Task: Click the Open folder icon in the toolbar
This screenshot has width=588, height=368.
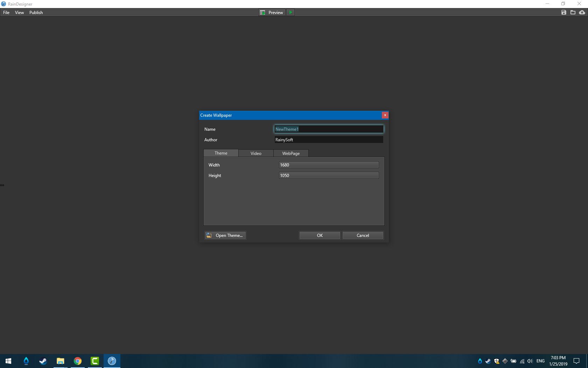Action: (573, 12)
